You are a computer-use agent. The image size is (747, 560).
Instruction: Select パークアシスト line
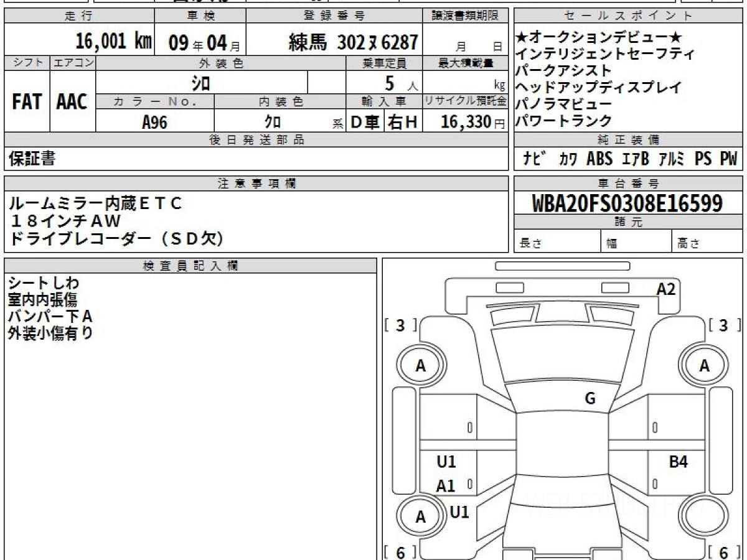pos(564,71)
